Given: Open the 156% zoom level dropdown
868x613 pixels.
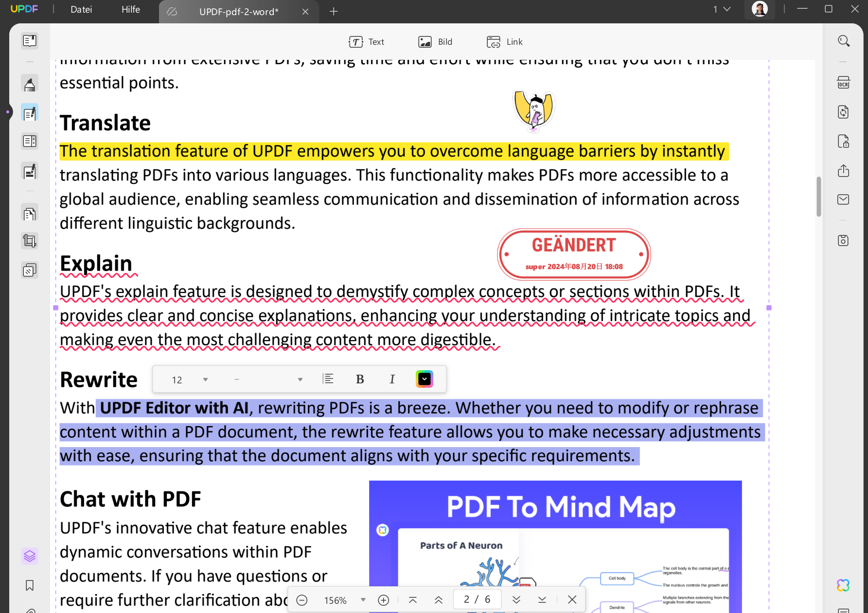Looking at the screenshot, I should [363, 600].
